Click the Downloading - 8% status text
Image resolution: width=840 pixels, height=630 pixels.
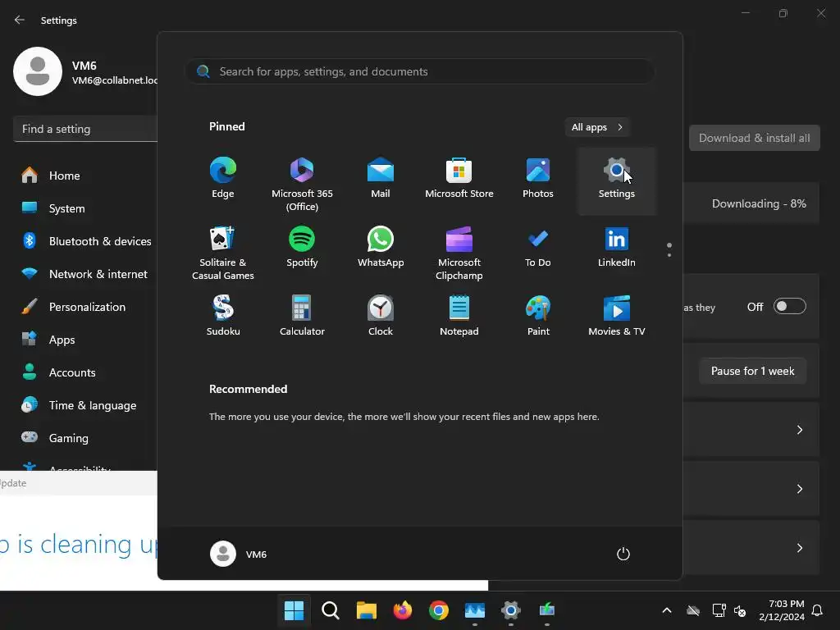pyautogui.click(x=759, y=203)
